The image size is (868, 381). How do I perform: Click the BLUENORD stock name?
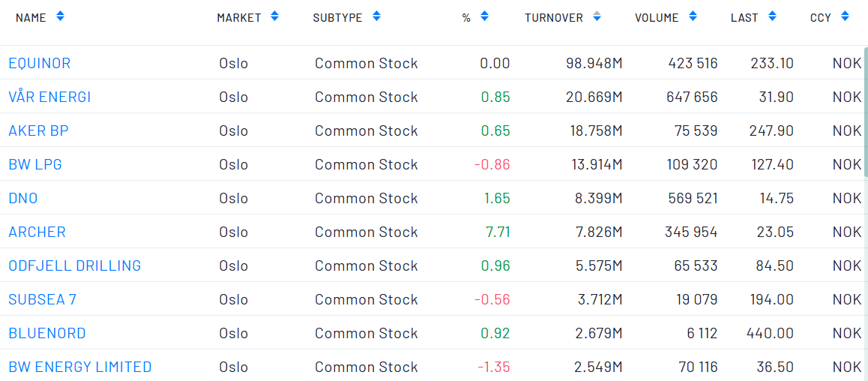tap(47, 333)
